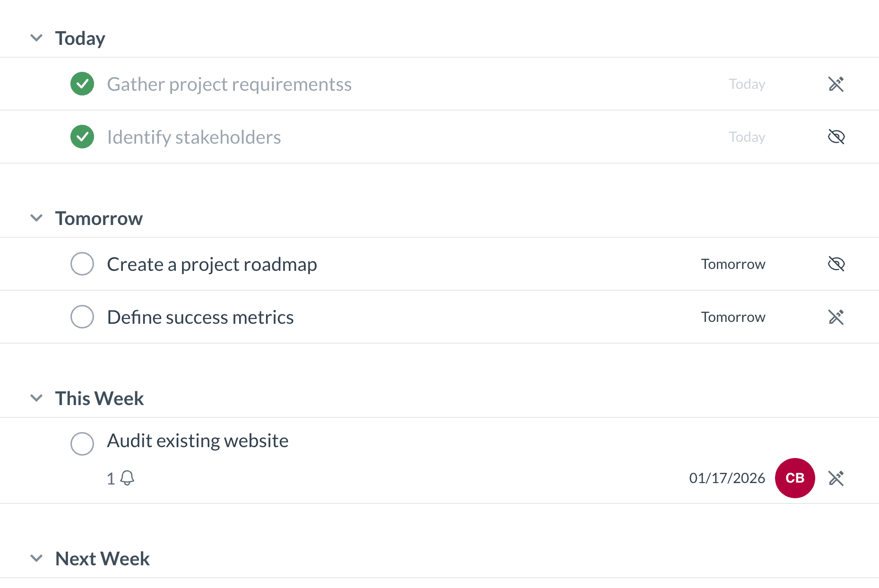Screen dimensions: 879x588
Task: Uncheck the completed Identify stakeholders task
Action: click(x=82, y=137)
